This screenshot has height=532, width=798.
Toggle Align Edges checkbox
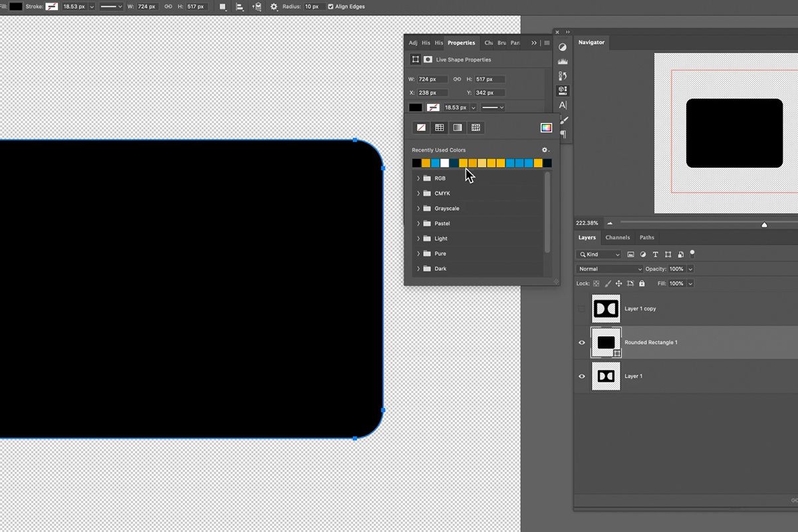click(x=331, y=7)
